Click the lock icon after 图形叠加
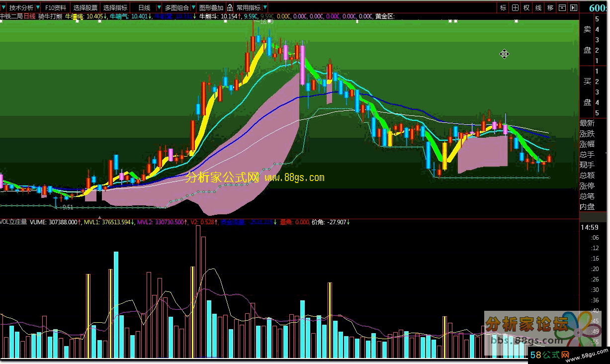Image resolution: width=610 pixels, height=364 pixels. tap(230, 8)
